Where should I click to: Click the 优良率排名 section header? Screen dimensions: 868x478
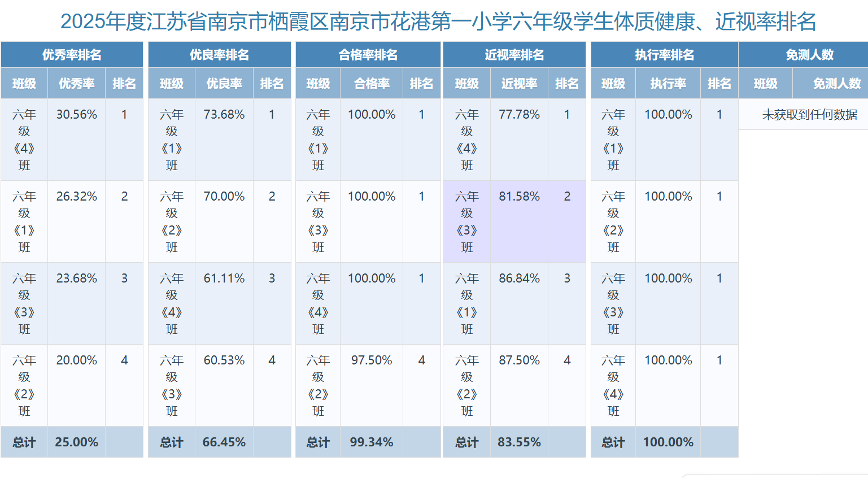[219, 55]
